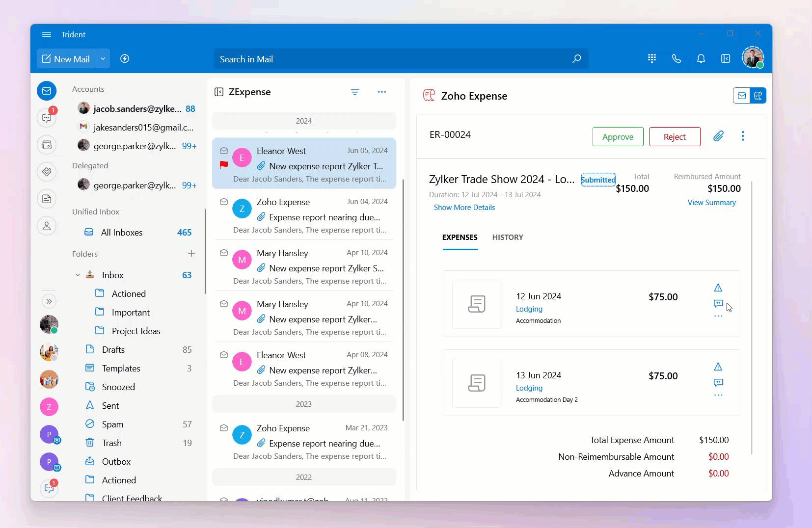Open more options on the 13 Jun expense
The image size is (812, 528).
pos(718,396)
